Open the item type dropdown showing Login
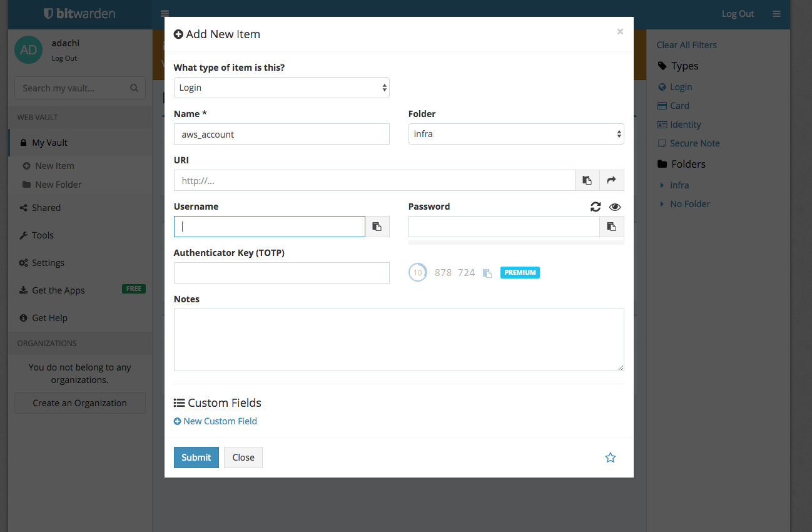The height and width of the screenshot is (532, 812). coord(282,88)
